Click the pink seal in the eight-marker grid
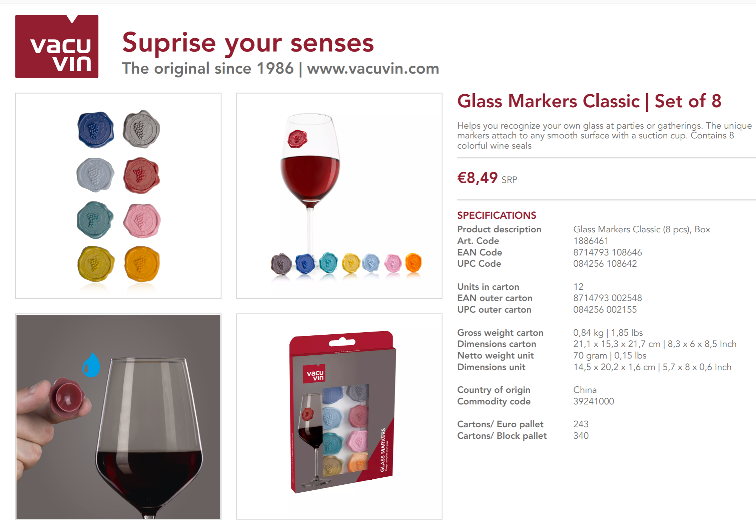The image size is (756, 532). click(x=142, y=221)
